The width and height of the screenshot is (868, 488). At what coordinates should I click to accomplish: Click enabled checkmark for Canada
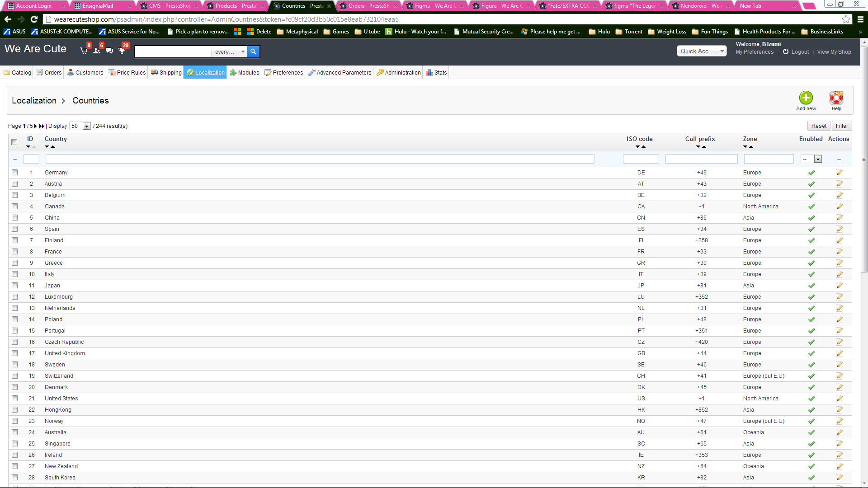click(811, 206)
